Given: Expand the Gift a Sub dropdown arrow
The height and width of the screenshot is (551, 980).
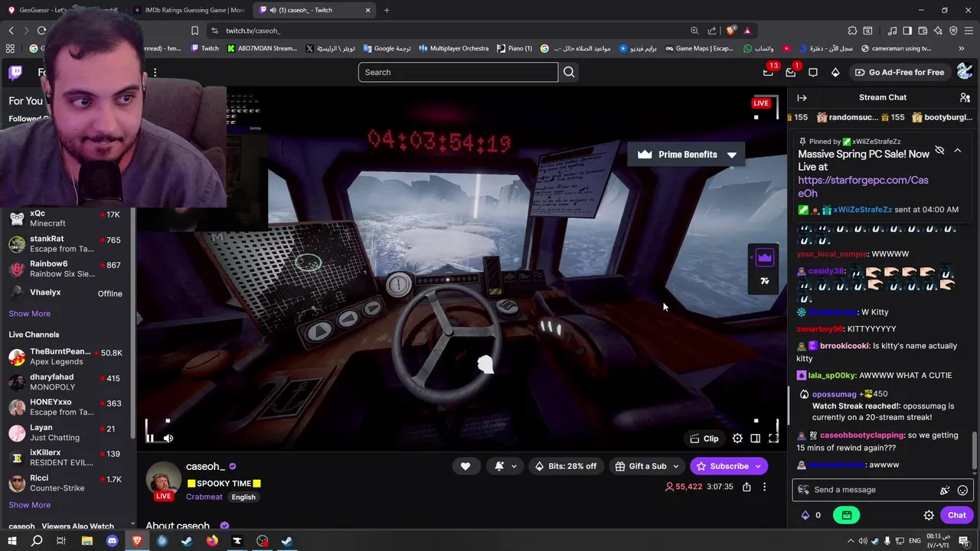Looking at the screenshot, I should coord(676,466).
